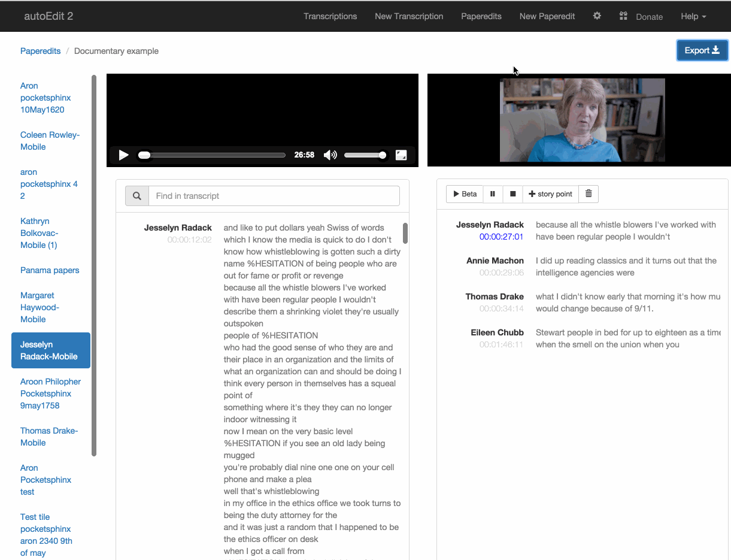Stop the paperedit preview
This screenshot has width=731, height=560.
(x=512, y=194)
